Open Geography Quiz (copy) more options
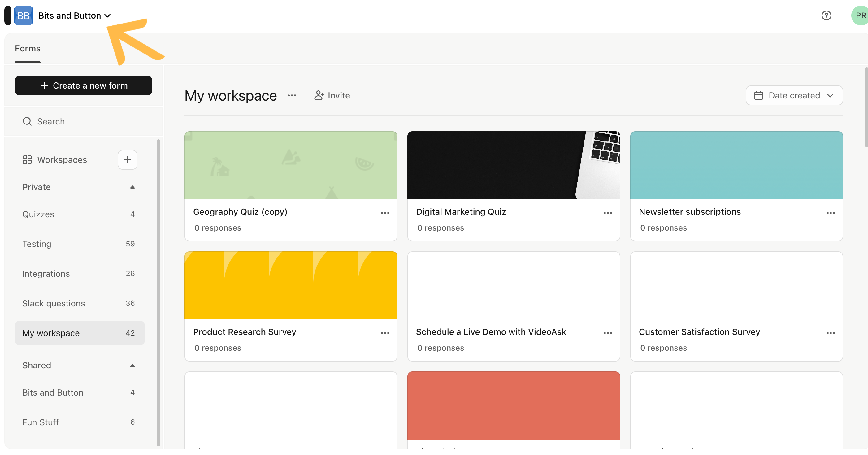 coord(385,213)
